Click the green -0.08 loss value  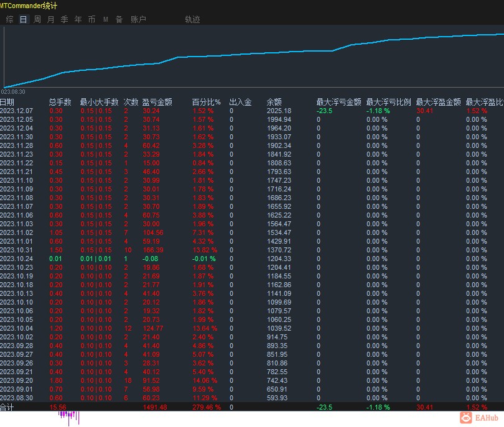[150, 259]
